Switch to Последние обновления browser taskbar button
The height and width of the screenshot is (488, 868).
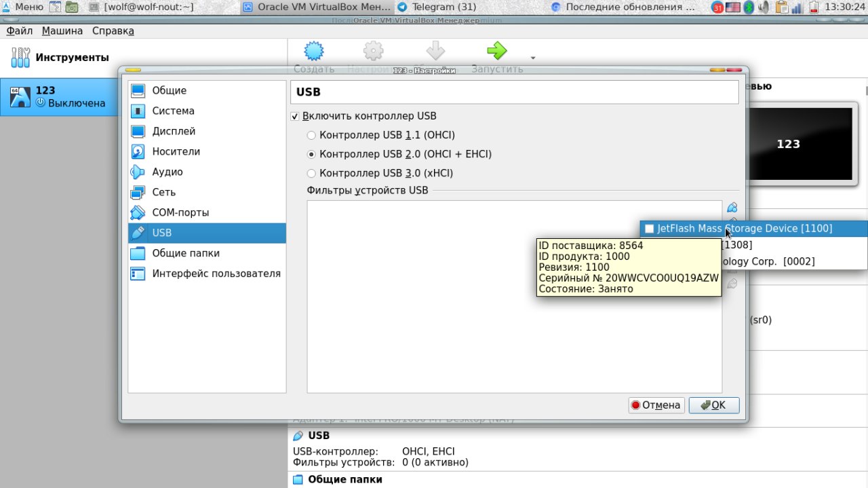pyautogui.click(x=623, y=7)
